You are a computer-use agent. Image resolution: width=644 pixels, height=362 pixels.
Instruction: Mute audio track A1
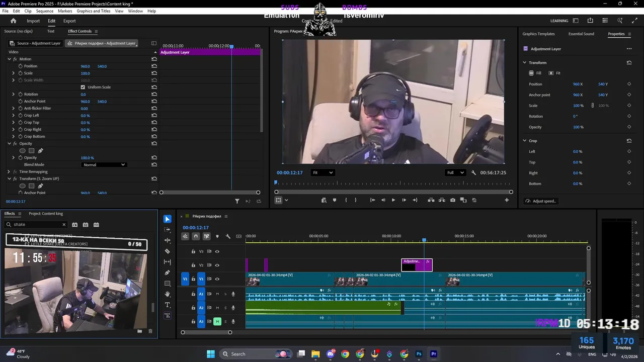coord(217,294)
